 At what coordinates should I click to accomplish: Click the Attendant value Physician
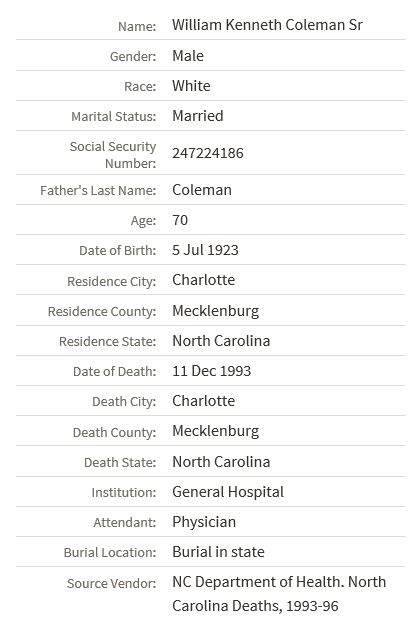pyautogui.click(x=204, y=522)
